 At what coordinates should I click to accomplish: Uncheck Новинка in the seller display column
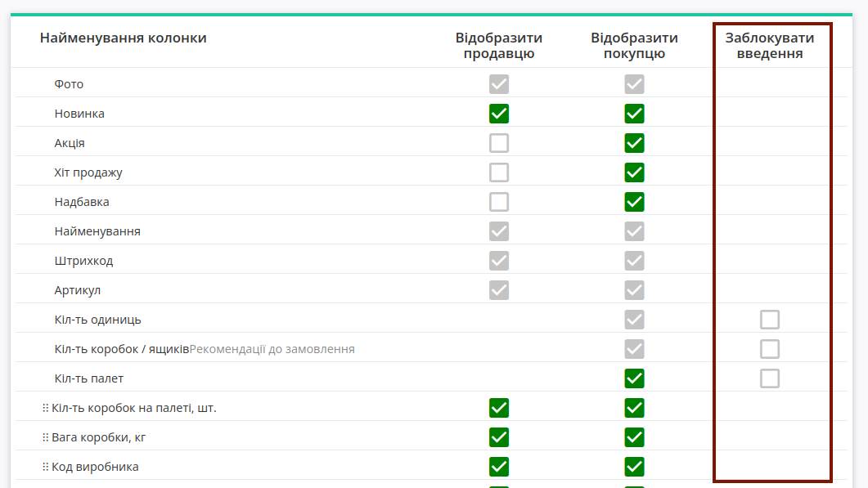pyautogui.click(x=499, y=114)
